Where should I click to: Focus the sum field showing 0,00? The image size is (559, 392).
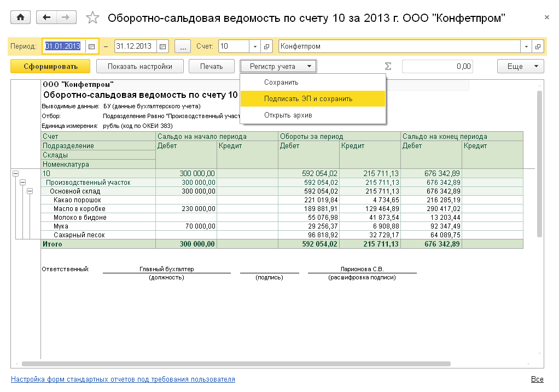(438, 66)
